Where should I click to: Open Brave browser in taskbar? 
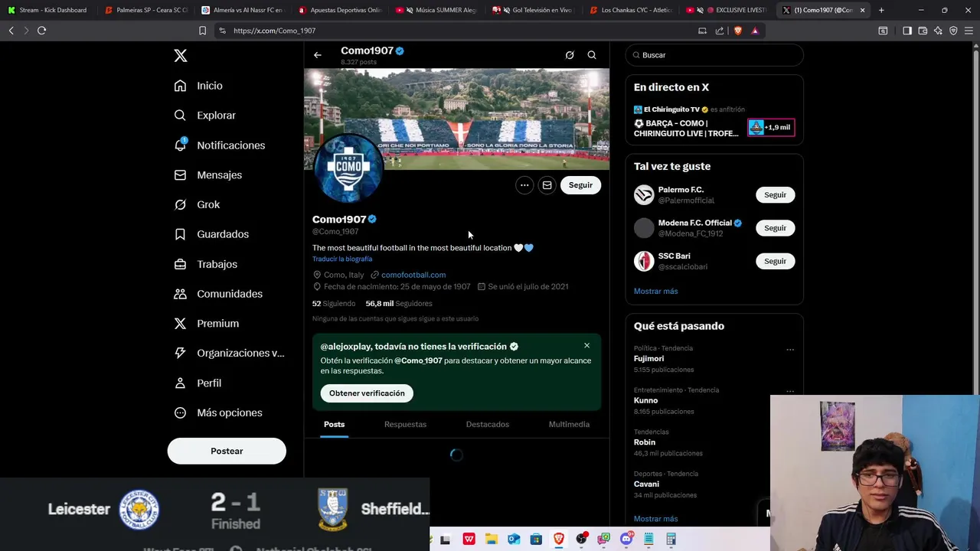coord(559,540)
